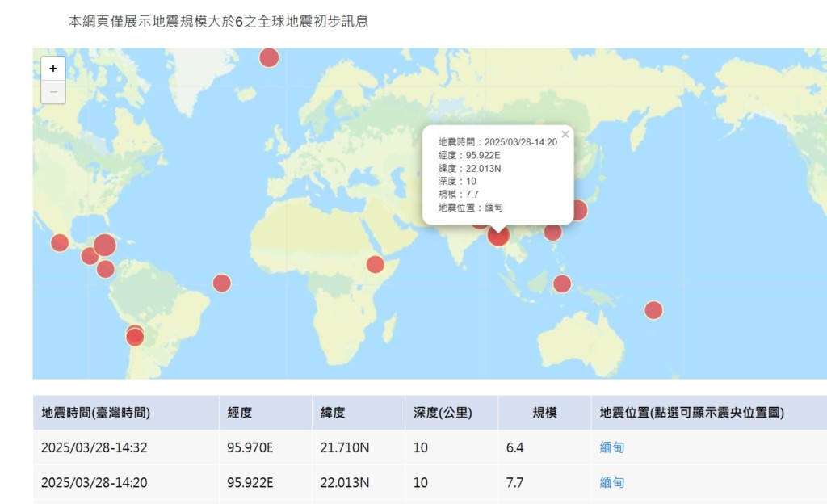Click the 規模 column header

point(544,413)
